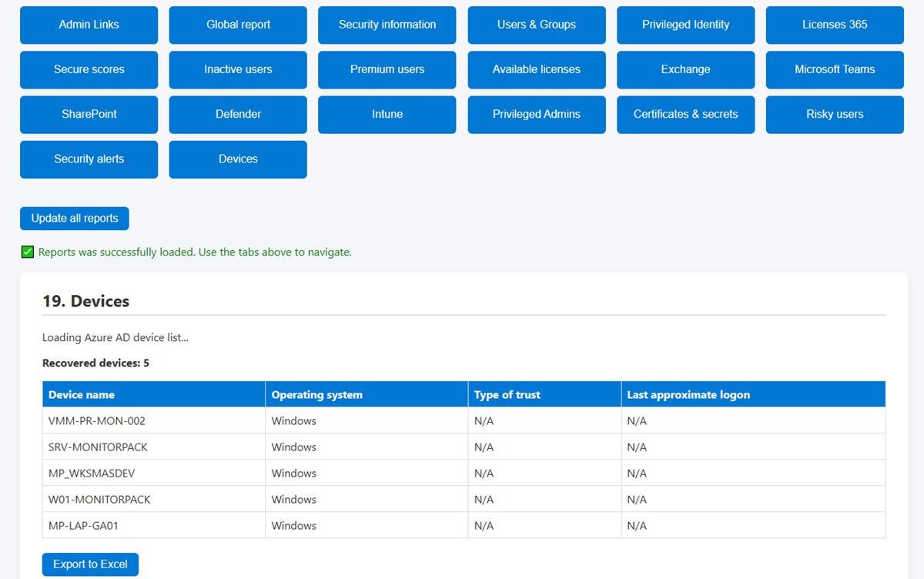924x579 pixels.
Task: Show the Certificates & secrets report
Action: point(685,114)
